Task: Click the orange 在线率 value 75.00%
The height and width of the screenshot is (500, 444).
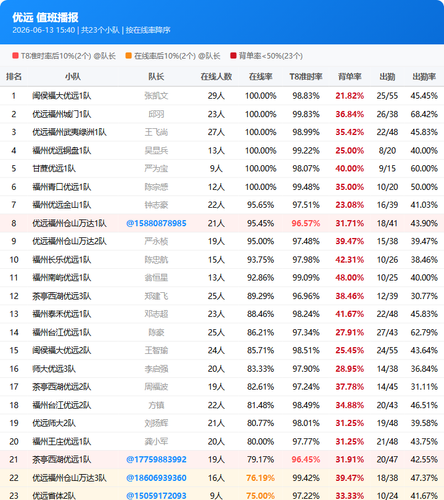Action: click(x=261, y=496)
